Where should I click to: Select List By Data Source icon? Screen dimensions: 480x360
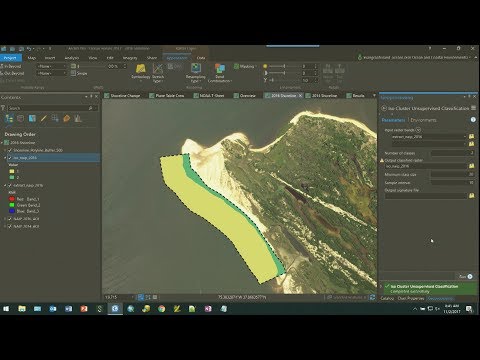coord(21,118)
